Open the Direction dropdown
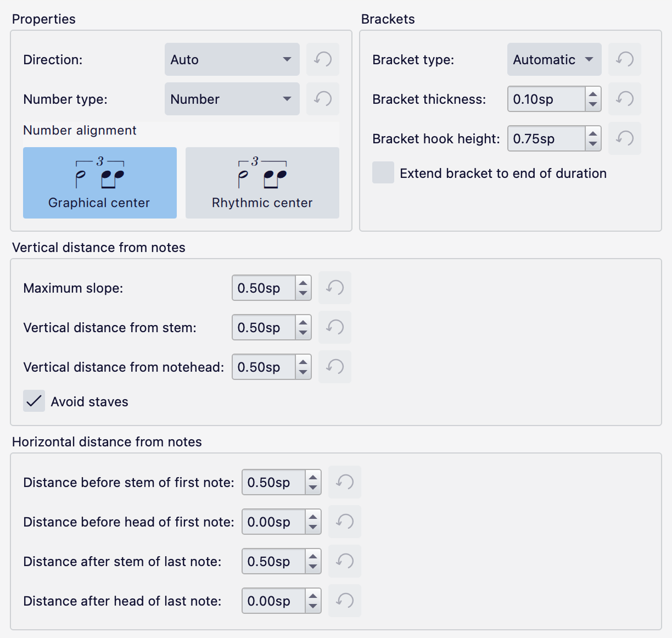This screenshot has width=672, height=638. (x=232, y=59)
